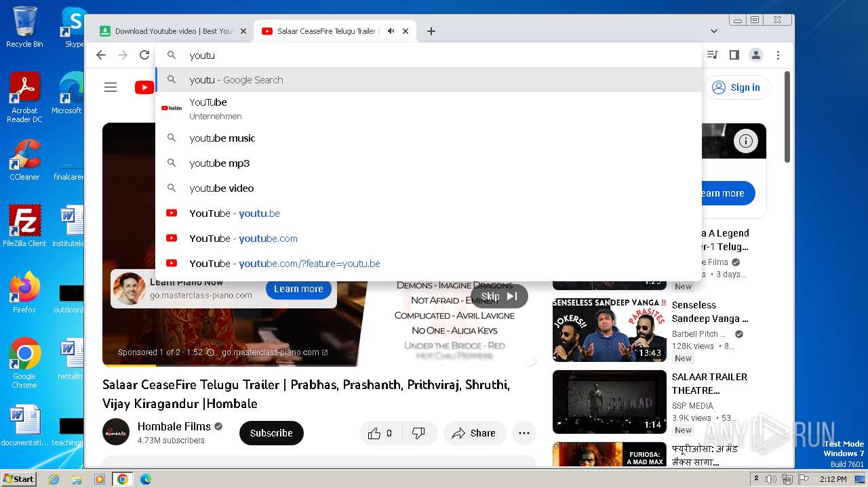
Task: Like the video with thumbs up
Action: (x=381, y=433)
